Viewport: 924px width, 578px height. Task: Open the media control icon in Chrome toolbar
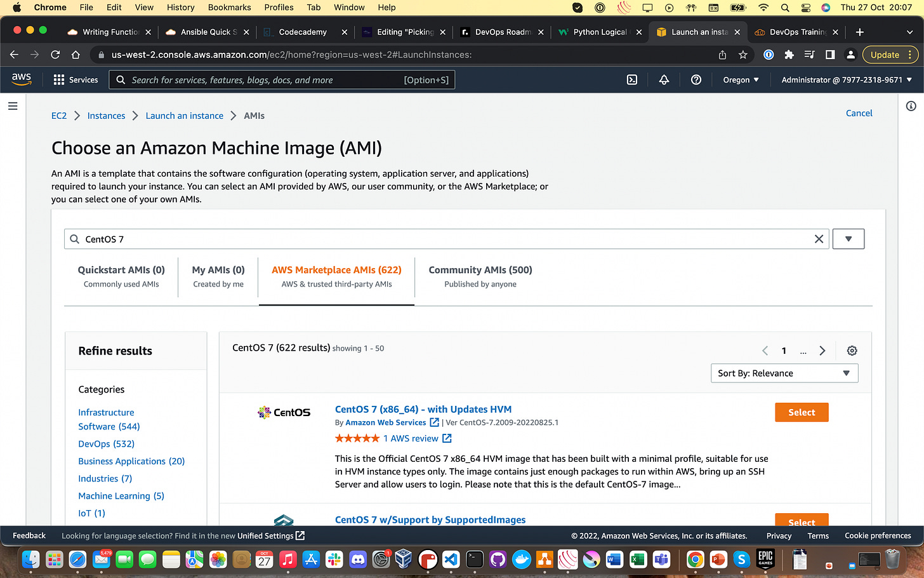click(809, 55)
